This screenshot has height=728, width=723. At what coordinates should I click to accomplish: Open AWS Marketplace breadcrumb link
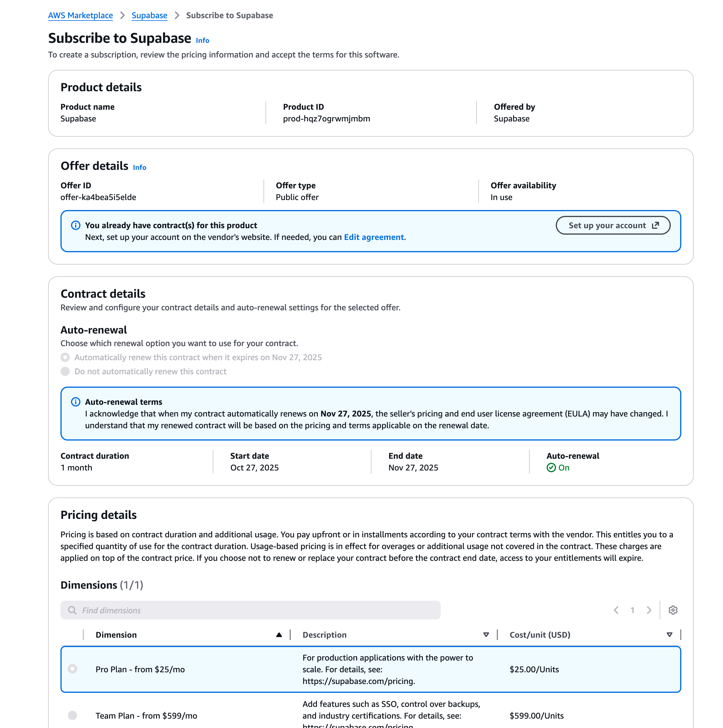tap(80, 16)
